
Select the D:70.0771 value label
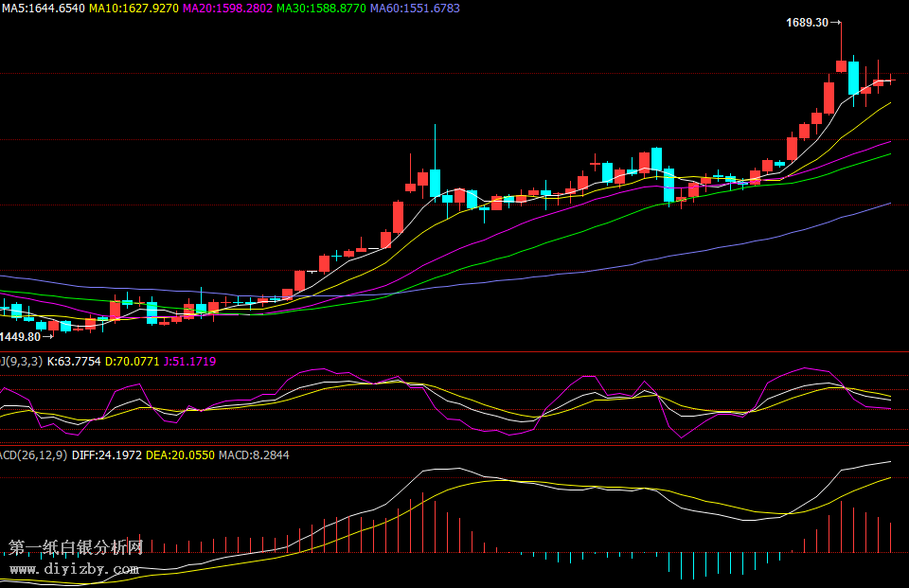coord(132,361)
